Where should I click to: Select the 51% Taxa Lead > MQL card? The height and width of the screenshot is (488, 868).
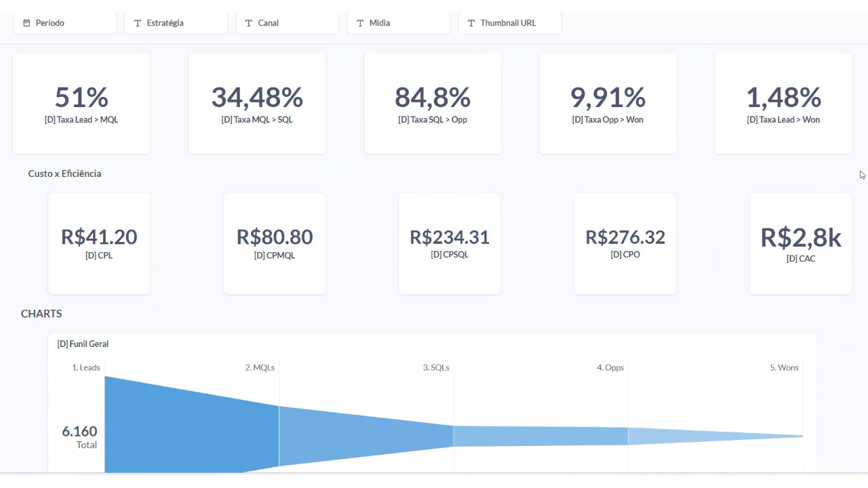click(x=81, y=103)
